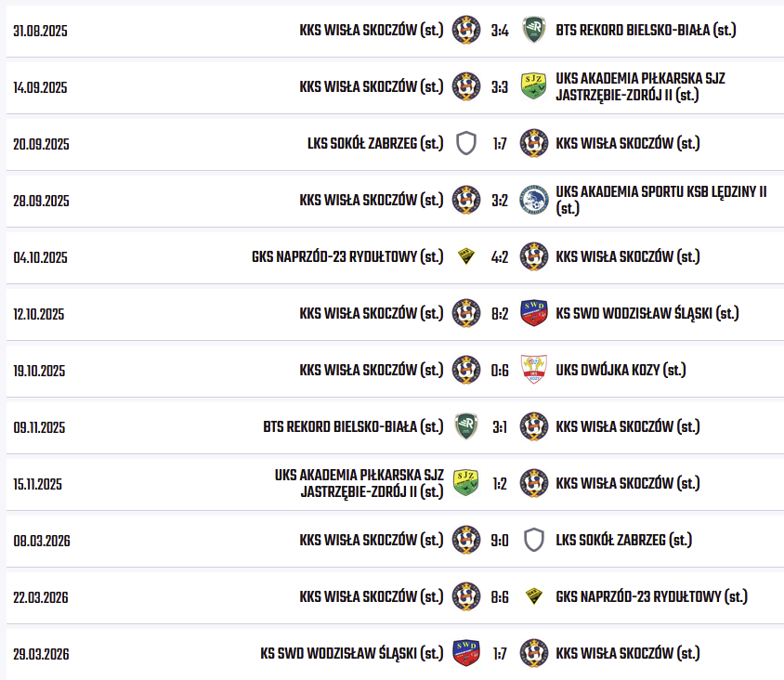Click the SJZ Jastrzębie-Zdrój crest in the 14.09.2025 match

533,86
